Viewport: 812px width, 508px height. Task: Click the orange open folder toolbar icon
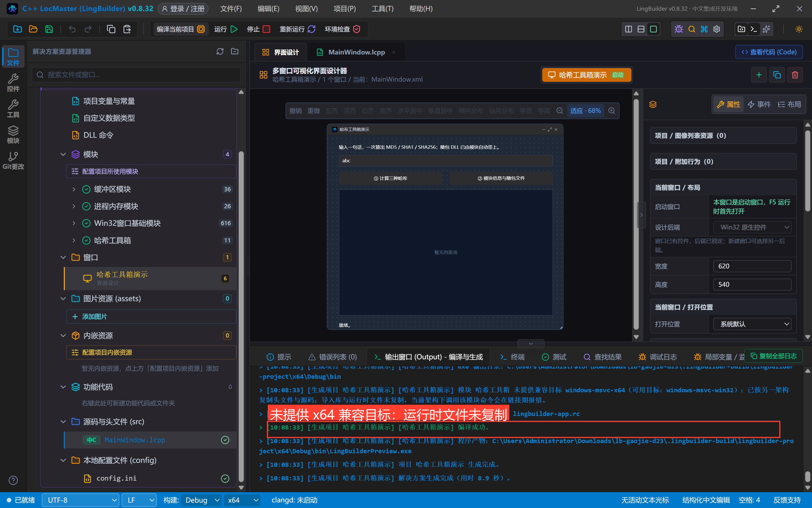click(33, 29)
